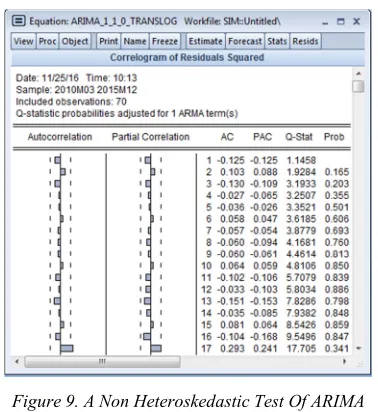The height and width of the screenshot is (412, 378).
Task: Click the Print button
Action: tap(109, 41)
